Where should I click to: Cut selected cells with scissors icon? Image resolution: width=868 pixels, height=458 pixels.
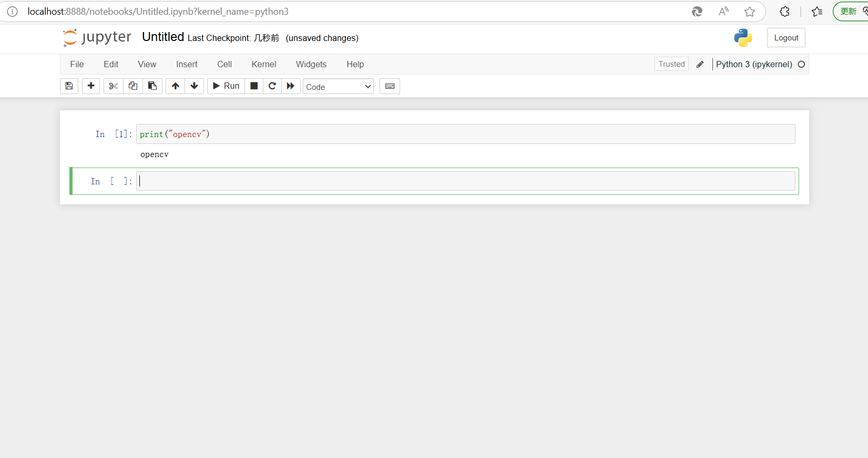pos(113,86)
